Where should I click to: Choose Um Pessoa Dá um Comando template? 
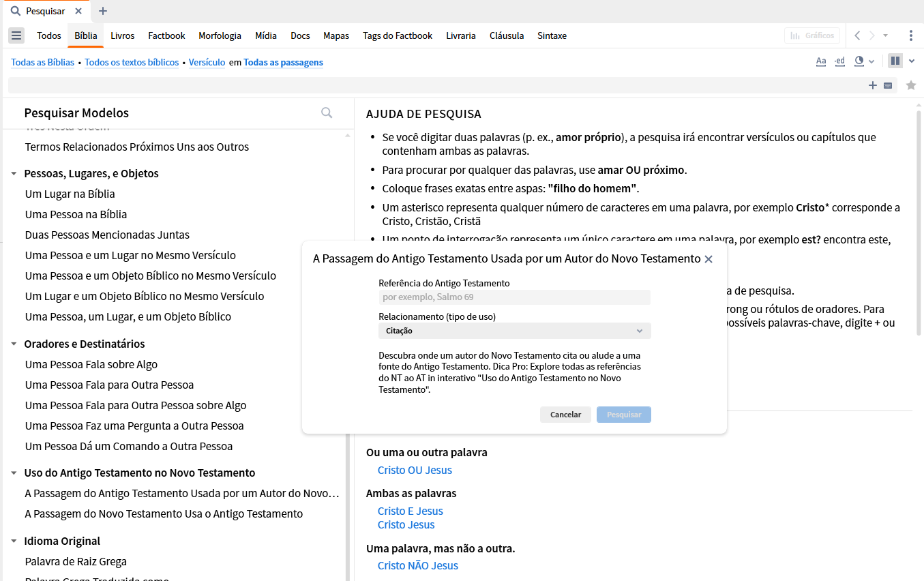point(129,446)
